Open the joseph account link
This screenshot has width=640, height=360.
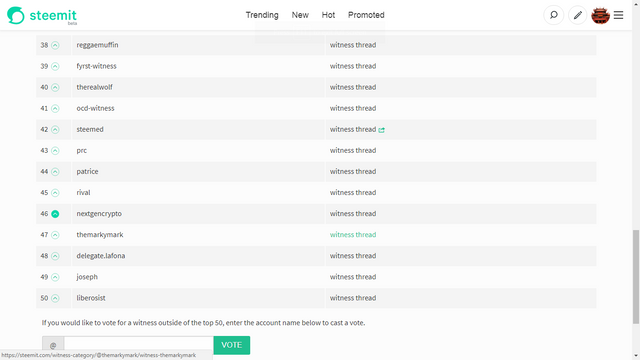pyautogui.click(x=87, y=277)
